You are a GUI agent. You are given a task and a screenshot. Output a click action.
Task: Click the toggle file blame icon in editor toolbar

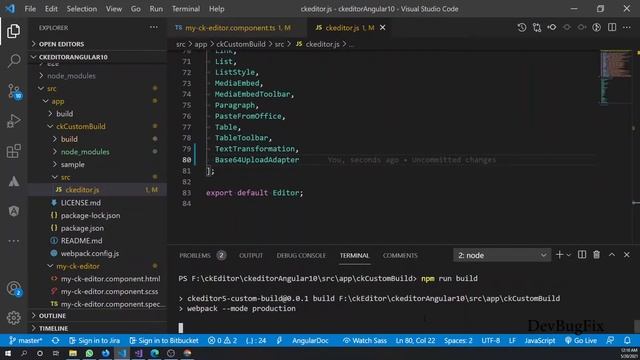pos(597,27)
